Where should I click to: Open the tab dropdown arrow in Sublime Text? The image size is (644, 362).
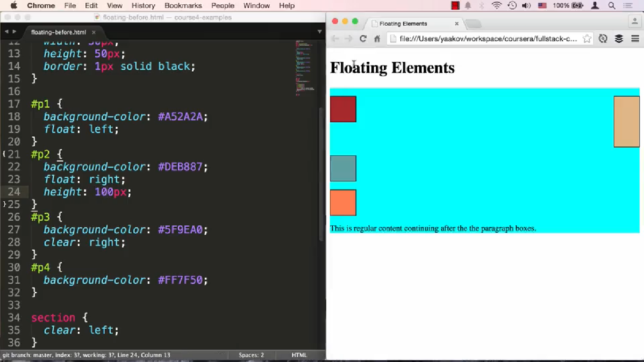(x=320, y=32)
